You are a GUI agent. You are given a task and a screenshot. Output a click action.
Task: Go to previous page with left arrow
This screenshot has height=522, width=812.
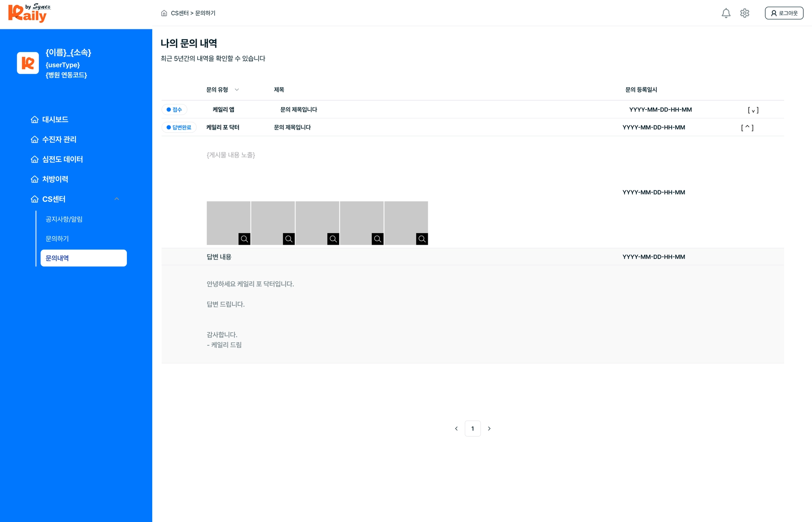456,428
